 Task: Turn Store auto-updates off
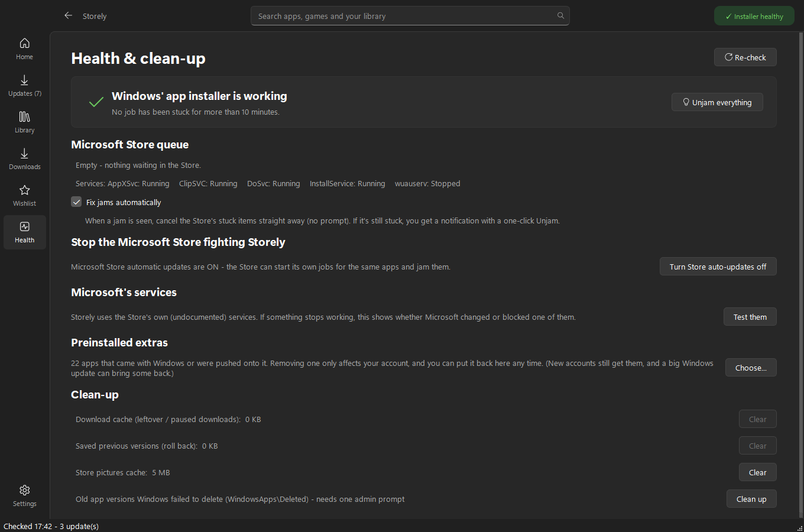pos(718,267)
